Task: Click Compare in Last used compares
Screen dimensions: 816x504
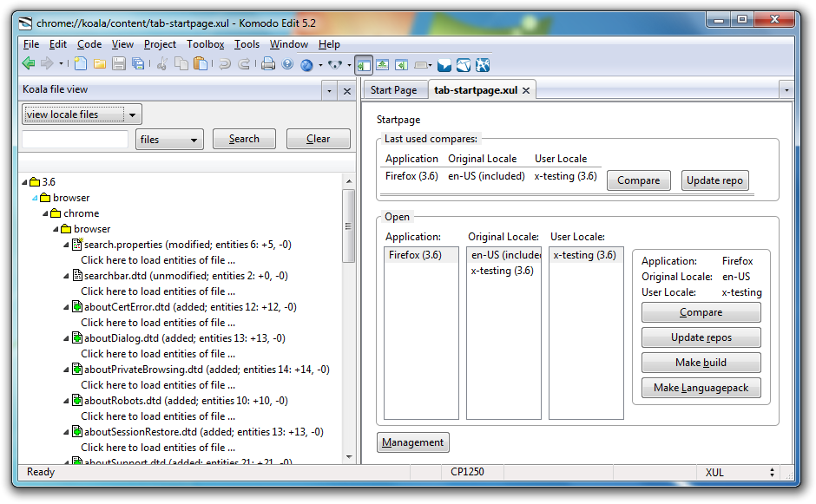Action: coord(639,180)
